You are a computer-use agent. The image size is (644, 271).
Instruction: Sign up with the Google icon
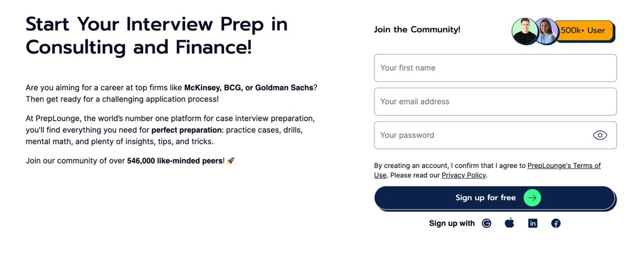487,223
